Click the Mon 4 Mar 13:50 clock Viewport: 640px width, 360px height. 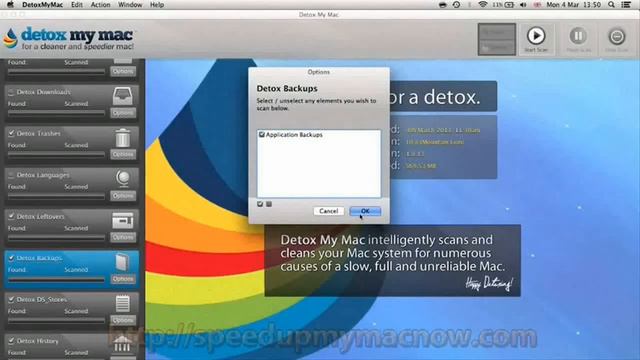573,5
